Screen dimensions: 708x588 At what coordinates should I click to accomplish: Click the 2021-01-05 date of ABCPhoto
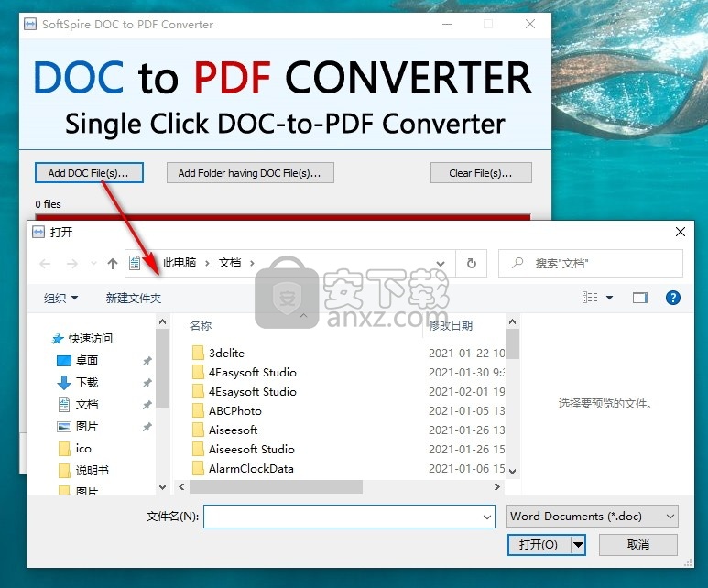466,411
